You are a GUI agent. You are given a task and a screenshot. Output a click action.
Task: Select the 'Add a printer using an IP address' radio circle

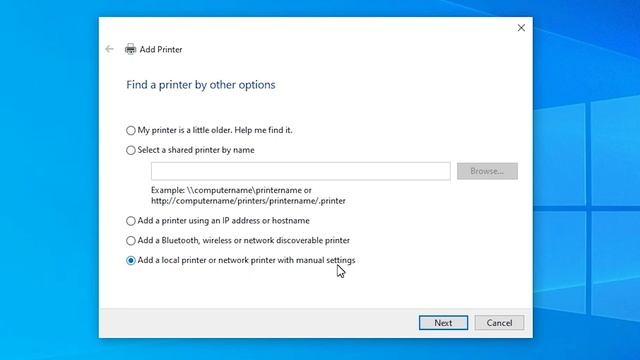pos(131,221)
